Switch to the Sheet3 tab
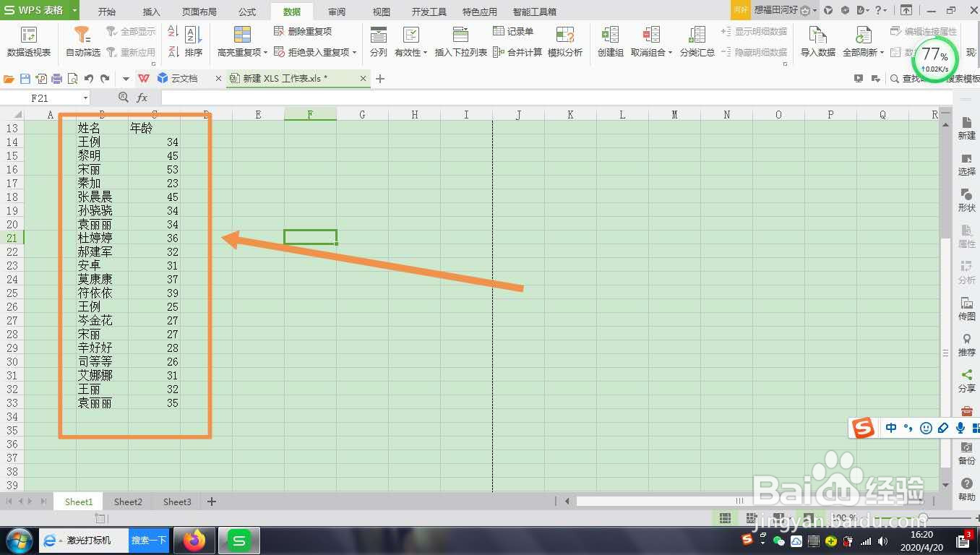The height and width of the screenshot is (555, 980). 177,502
